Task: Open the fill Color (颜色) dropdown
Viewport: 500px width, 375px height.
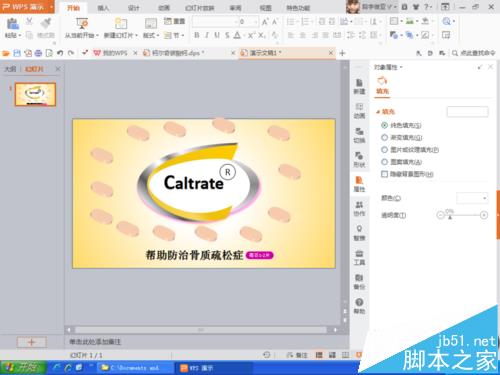Action: pos(472,198)
